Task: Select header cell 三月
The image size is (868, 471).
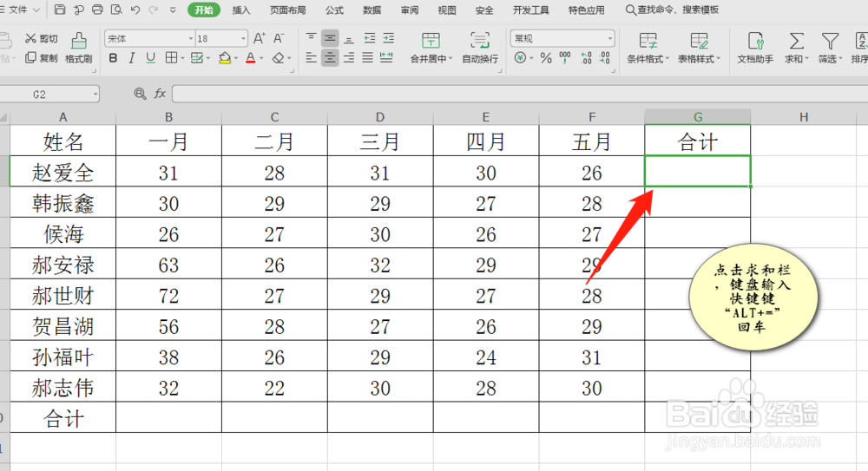Action: point(380,141)
